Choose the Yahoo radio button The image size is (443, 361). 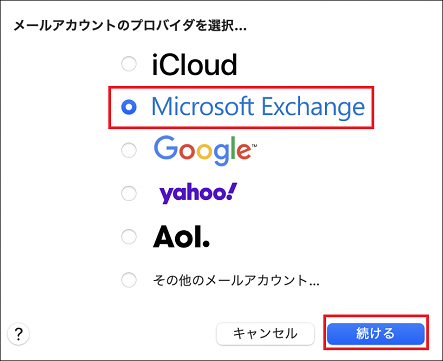129,193
